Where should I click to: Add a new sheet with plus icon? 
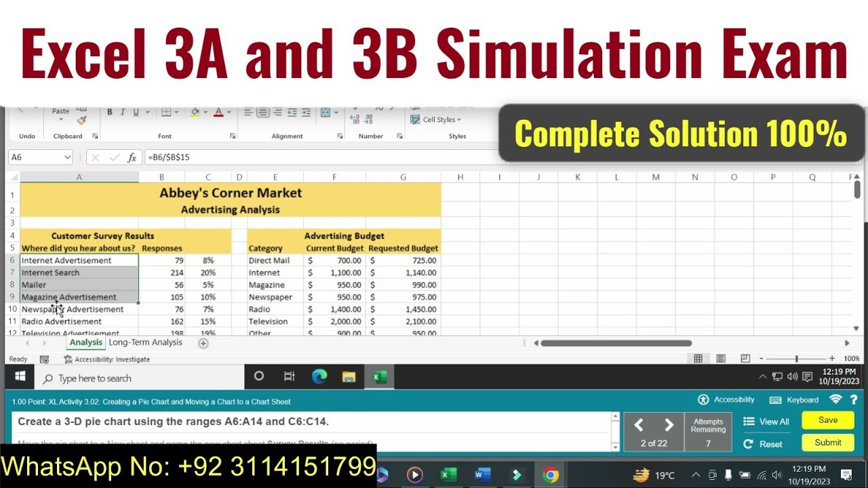(x=203, y=343)
